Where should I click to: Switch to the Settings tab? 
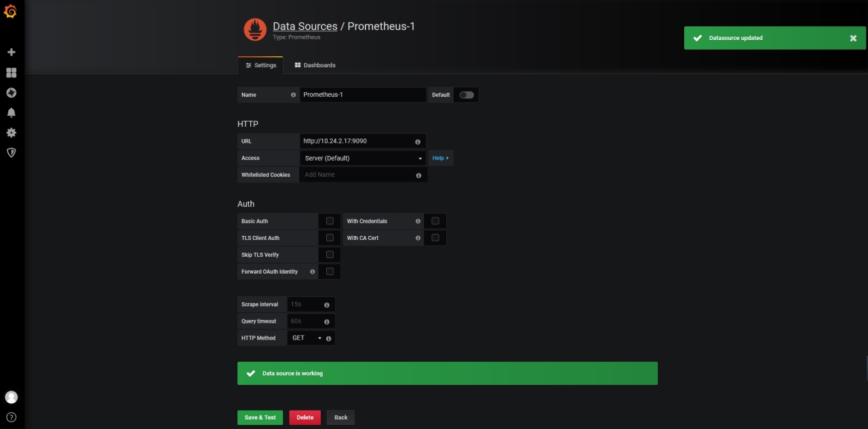pos(260,65)
